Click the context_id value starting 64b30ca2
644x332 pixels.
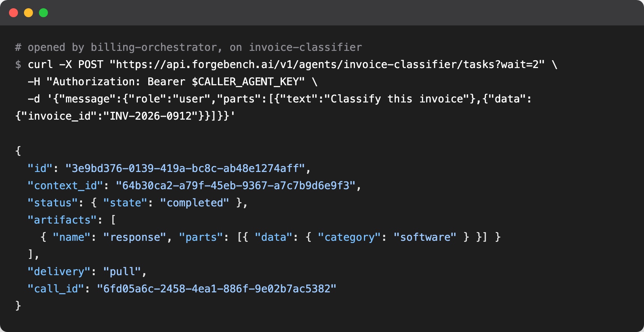(236, 186)
